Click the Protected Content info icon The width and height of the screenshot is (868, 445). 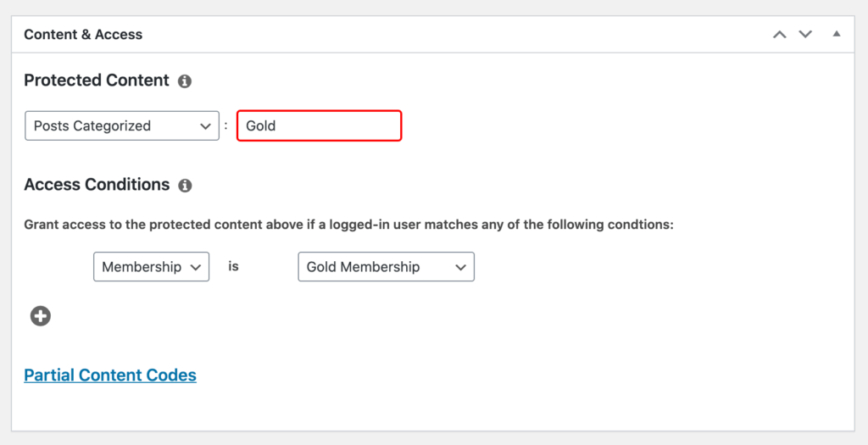pos(185,81)
